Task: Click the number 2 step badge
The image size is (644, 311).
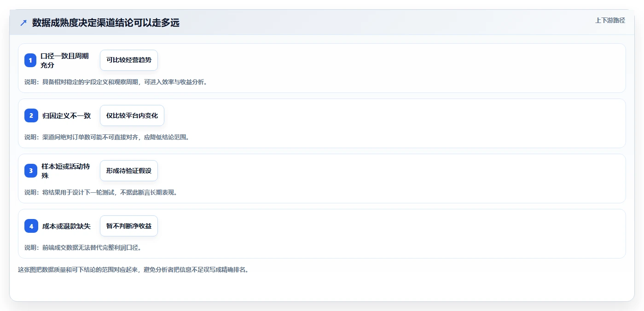Action: click(31, 115)
